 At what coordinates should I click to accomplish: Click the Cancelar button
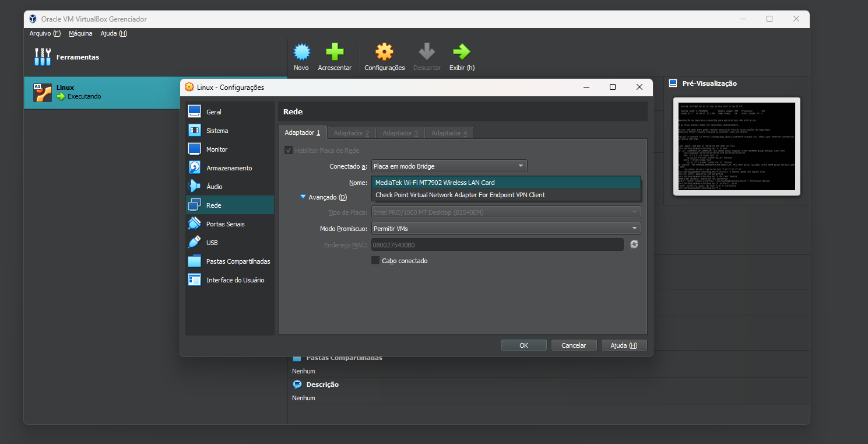pos(574,345)
